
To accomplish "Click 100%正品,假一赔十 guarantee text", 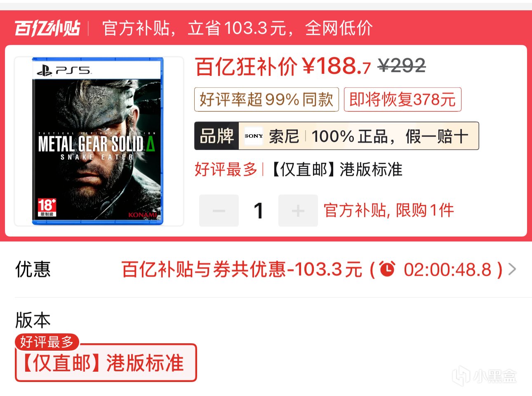I will point(390,136).
